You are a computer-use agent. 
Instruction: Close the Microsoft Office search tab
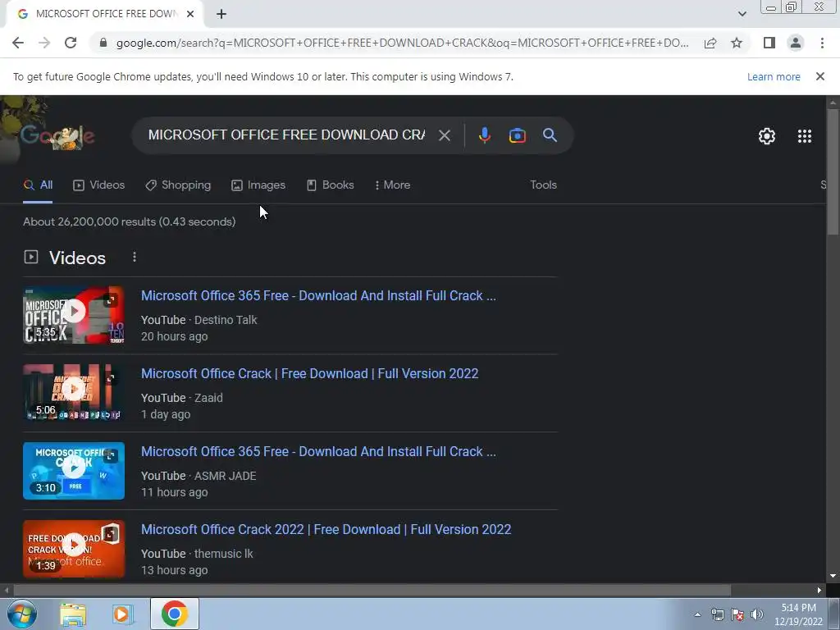pyautogui.click(x=190, y=14)
